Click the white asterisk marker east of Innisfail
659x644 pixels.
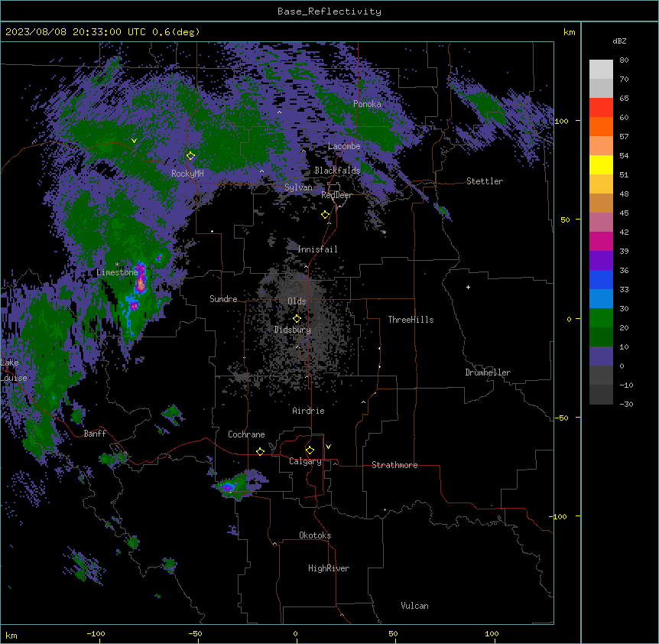pos(384,232)
